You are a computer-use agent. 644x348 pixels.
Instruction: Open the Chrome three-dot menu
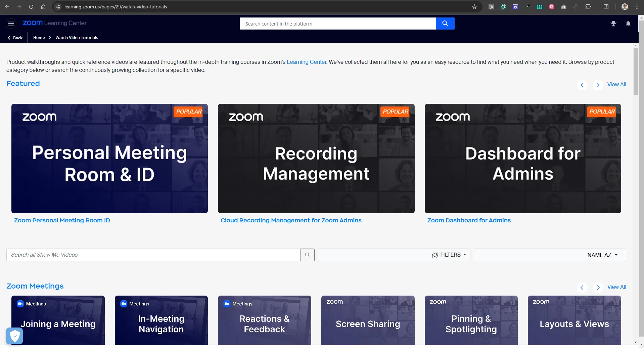pyautogui.click(x=637, y=7)
